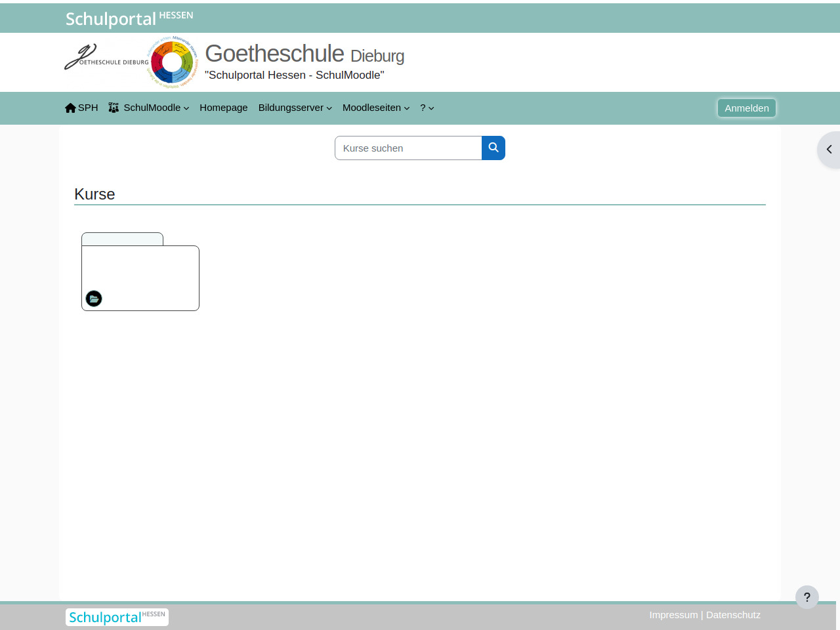Open the Impressum link
This screenshot has height=630, width=840.
[673, 615]
